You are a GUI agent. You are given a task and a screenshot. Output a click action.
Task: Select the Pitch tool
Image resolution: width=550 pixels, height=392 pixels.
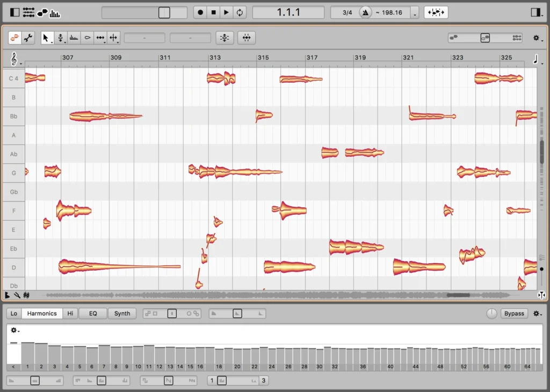tap(61, 38)
